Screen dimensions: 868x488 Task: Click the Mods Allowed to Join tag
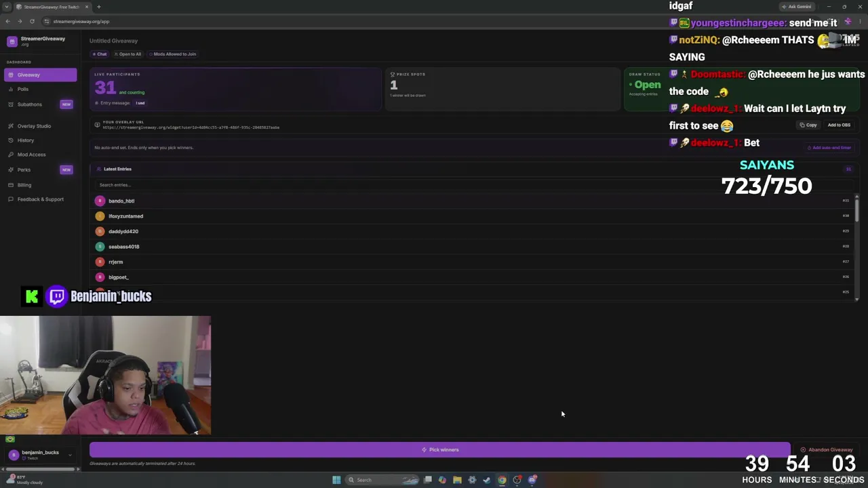point(172,54)
